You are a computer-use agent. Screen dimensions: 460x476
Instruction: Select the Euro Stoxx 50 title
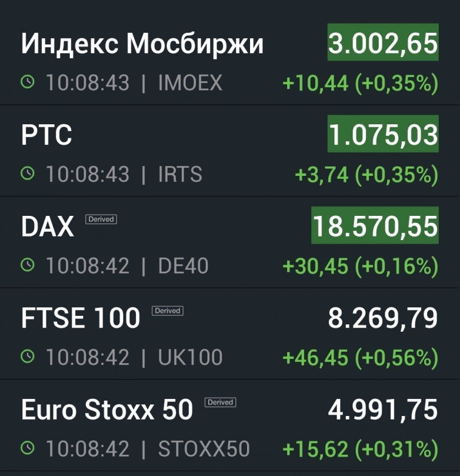pyautogui.click(x=107, y=411)
